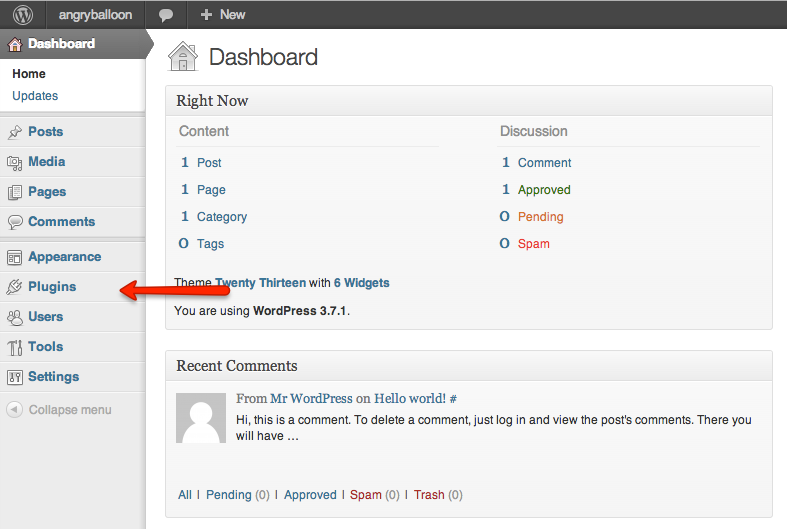The width and height of the screenshot is (787, 529).
Task: Open the Updates submenu item
Action: (x=35, y=96)
